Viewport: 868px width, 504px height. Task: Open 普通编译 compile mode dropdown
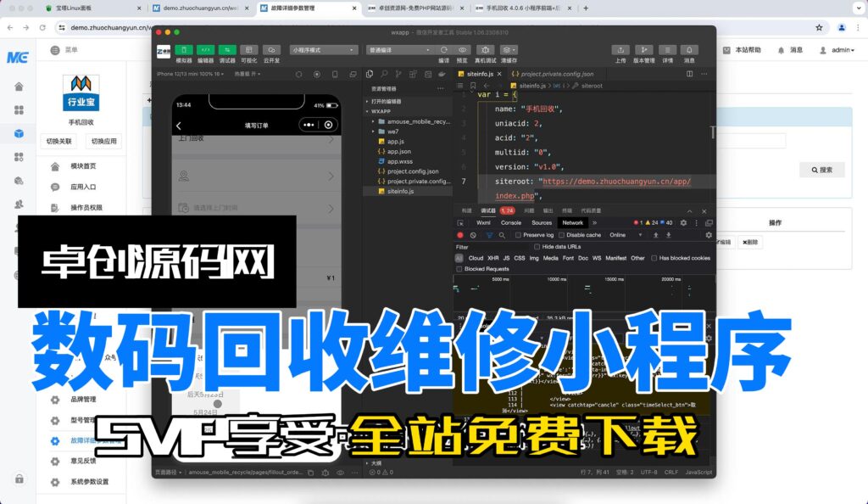pos(399,50)
